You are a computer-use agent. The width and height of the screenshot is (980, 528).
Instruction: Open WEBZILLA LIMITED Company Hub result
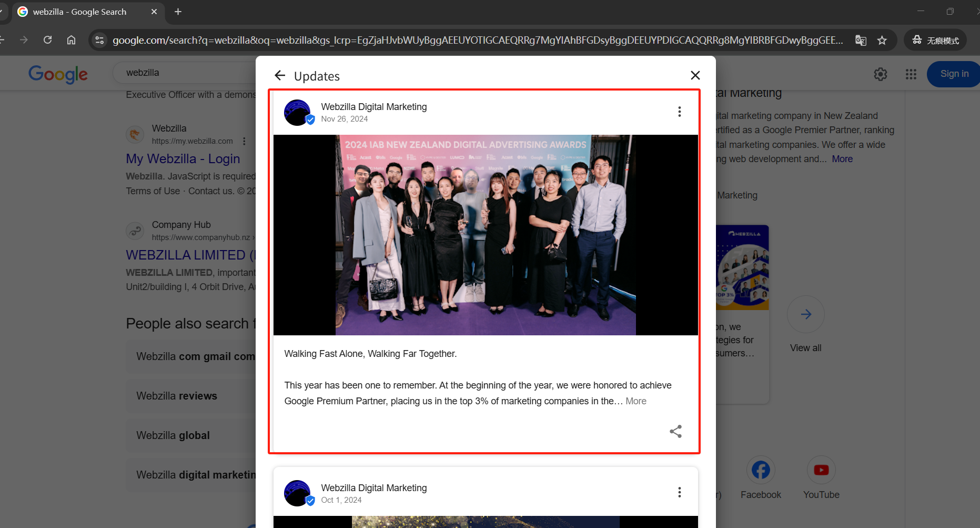[190, 255]
